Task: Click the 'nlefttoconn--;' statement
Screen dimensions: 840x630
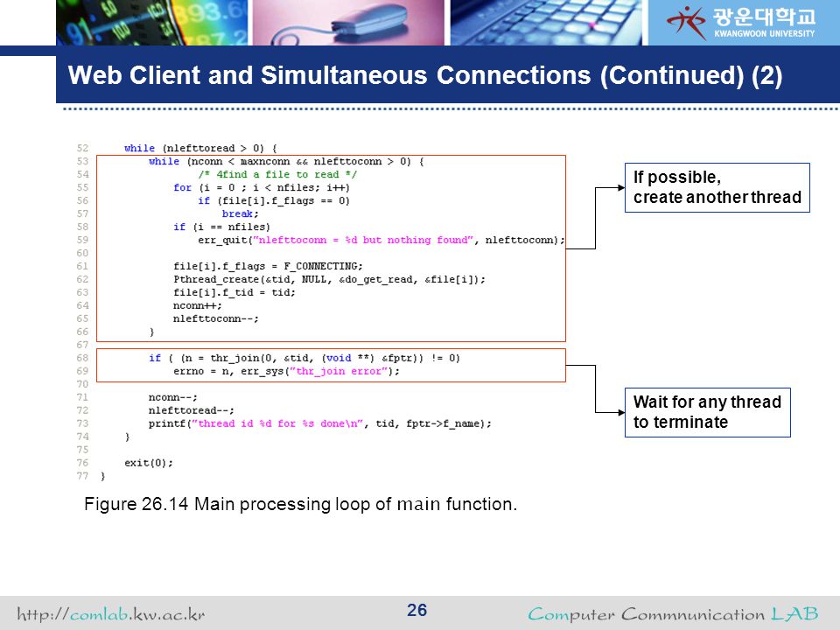Action: tap(216, 318)
